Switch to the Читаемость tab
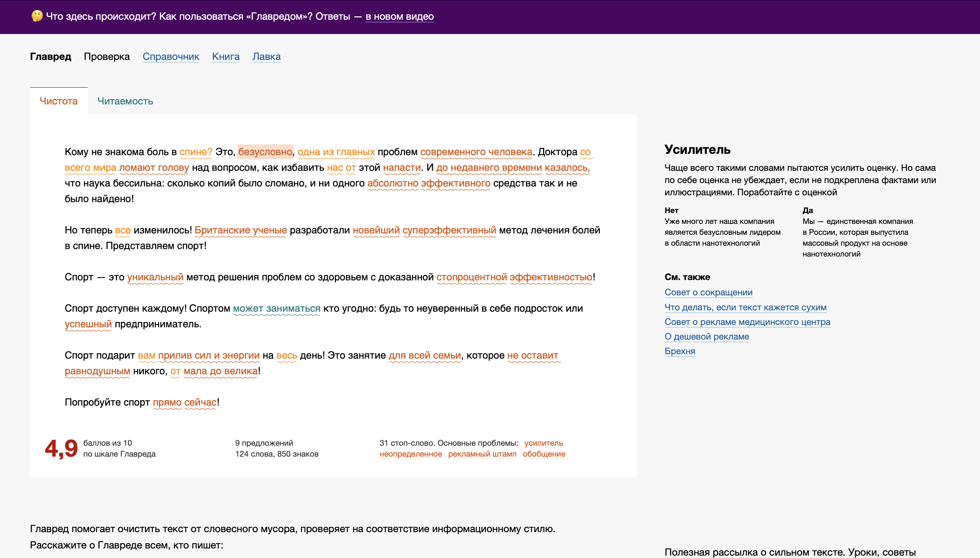The image size is (980, 558). click(x=125, y=101)
